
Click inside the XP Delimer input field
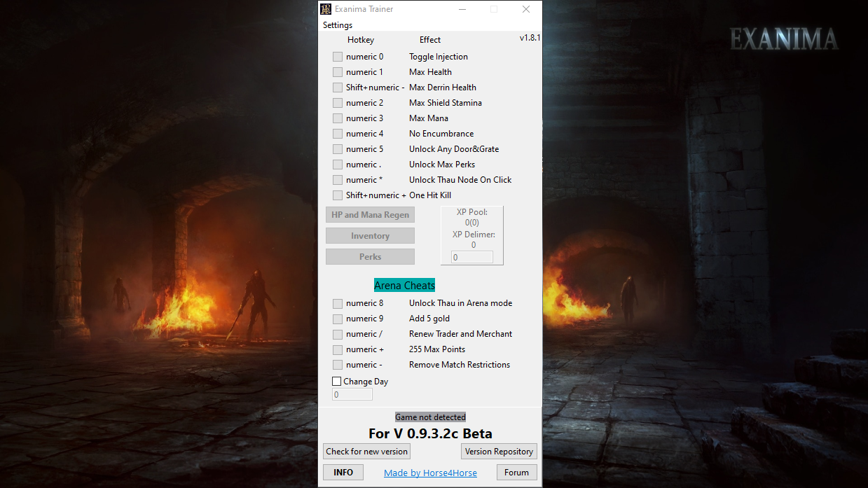tap(471, 256)
